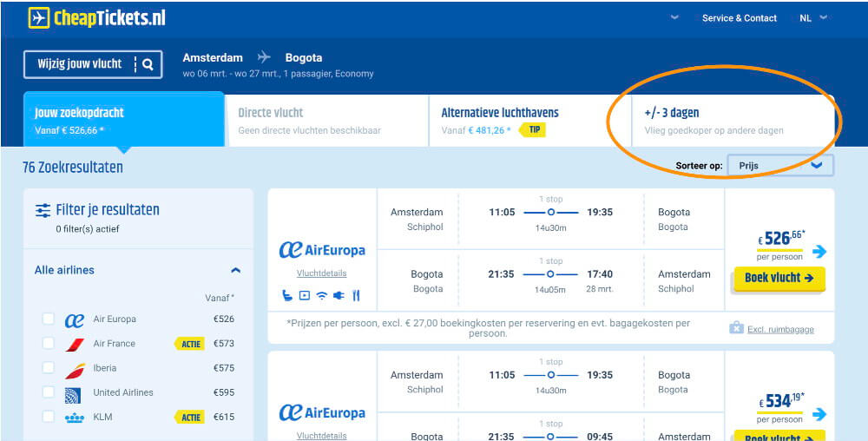Click the 1 stop marker on 11:05–19:35 outbound flight
This screenshot has width=868, height=441.
tap(551, 212)
